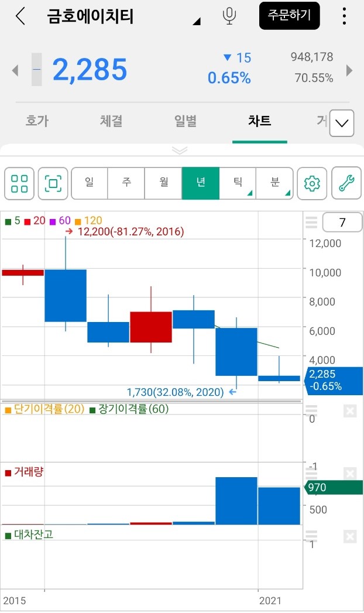The width and height of the screenshot is (364, 613).
Task: Tap the 장기이격률(60) legend label
Action: coord(129,409)
